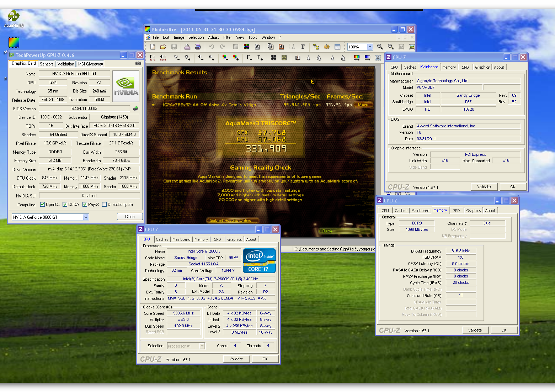Click the GPU-Z screenshot camera icon

(138, 63)
